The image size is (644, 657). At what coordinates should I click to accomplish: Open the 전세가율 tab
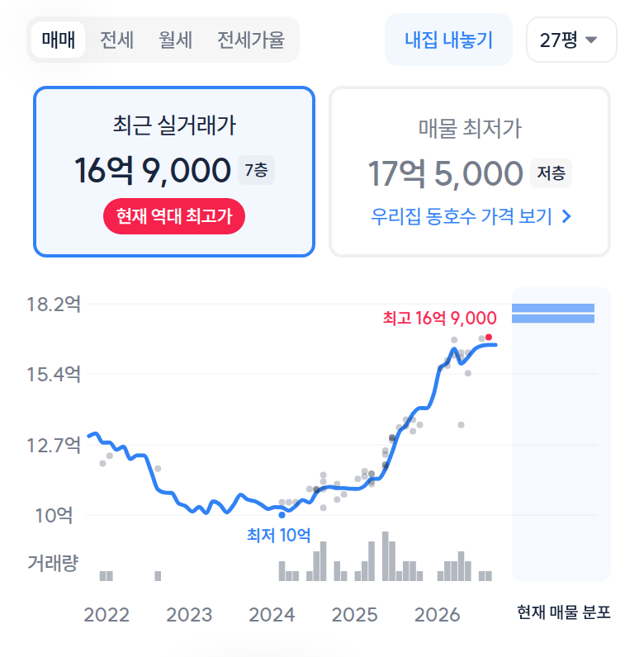[x=251, y=40]
